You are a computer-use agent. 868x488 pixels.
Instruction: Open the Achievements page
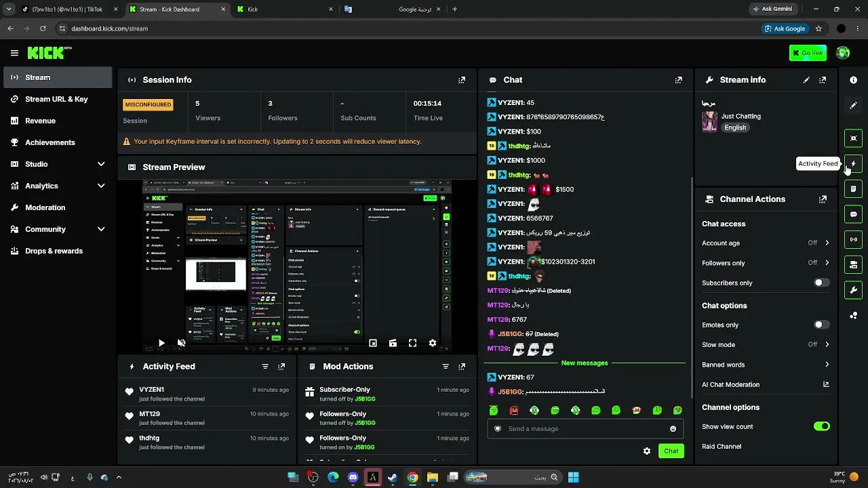tap(58, 142)
